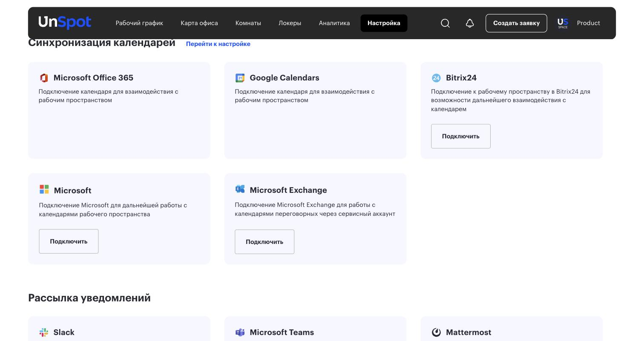644x341 pixels.
Task: Click the Bitrix24 heading
Action: 461,78
